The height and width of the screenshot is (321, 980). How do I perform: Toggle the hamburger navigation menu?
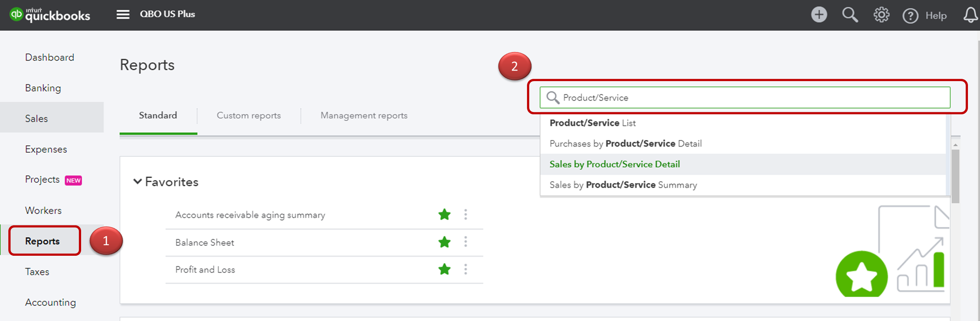[123, 15]
